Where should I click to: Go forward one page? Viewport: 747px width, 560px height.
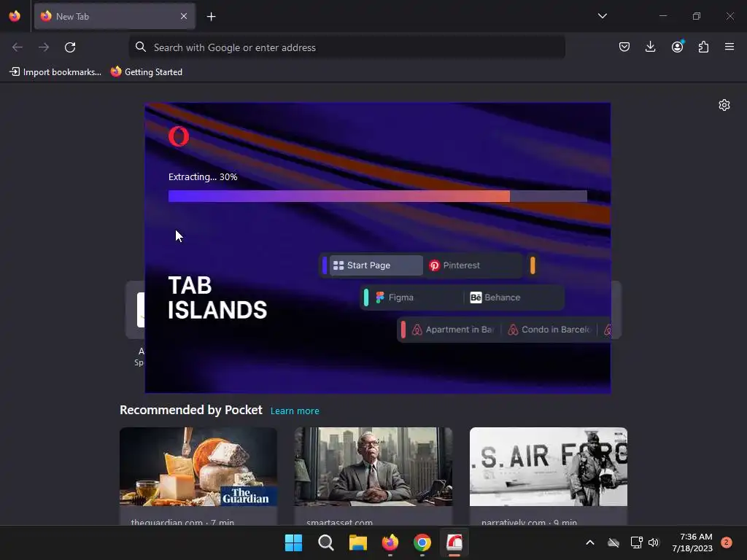point(44,47)
